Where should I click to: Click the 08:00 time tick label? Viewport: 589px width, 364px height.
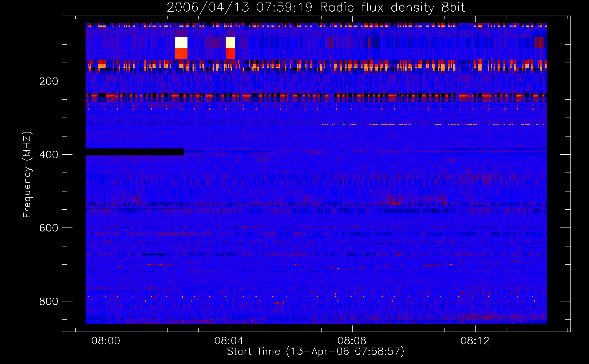pyautogui.click(x=106, y=341)
